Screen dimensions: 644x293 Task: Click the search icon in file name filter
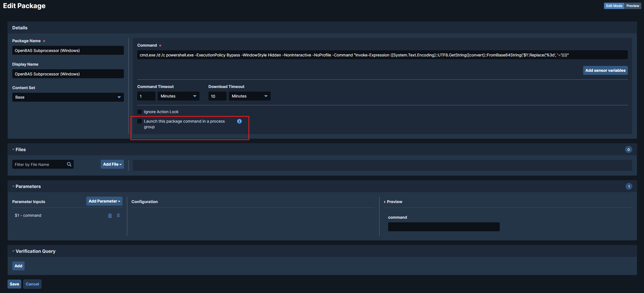[69, 164]
